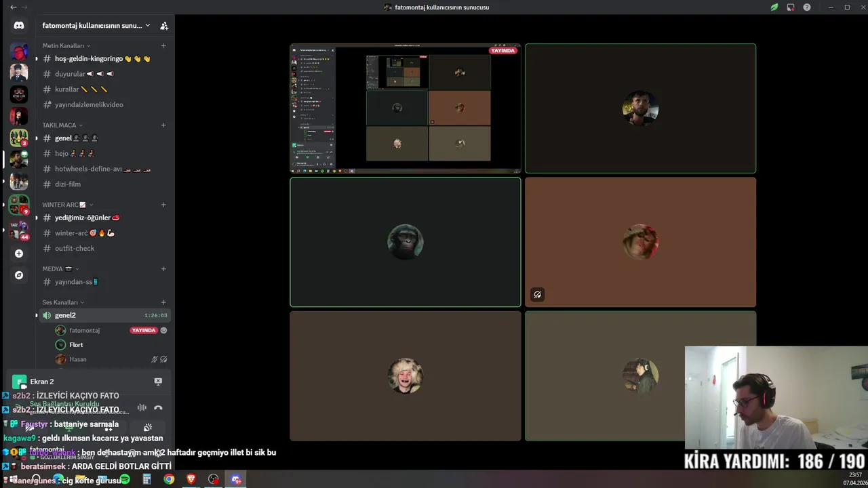This screenshot has height=488, width=868.
Task: Collapse the WINTER ARC category
Action: click(x=68, y=205)
